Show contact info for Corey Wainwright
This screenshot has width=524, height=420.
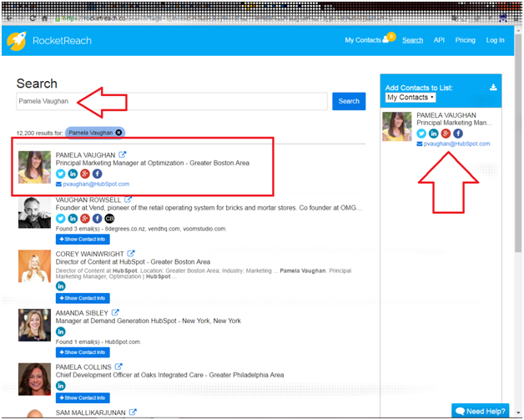point(83,298)
